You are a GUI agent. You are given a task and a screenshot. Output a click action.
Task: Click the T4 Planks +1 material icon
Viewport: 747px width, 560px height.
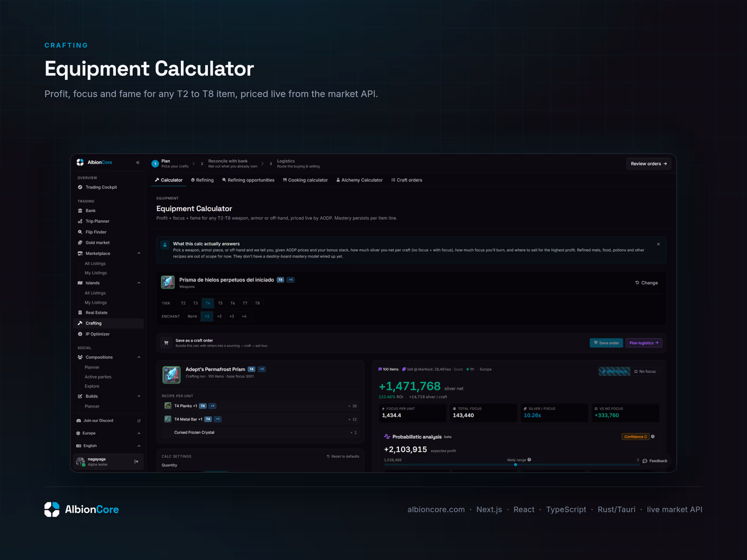[x=168, y=406]
